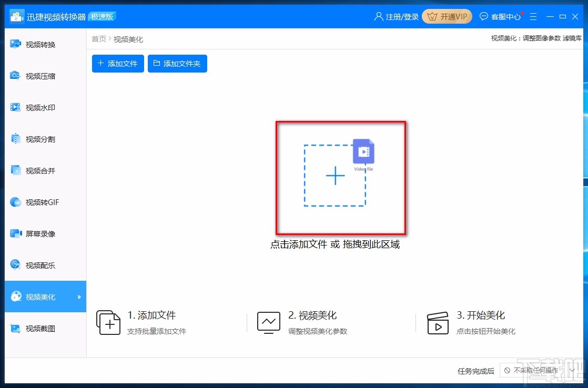点击添加文件夹按钮
The width and height of the screenshot is (588, 388).
coord(177,63)
